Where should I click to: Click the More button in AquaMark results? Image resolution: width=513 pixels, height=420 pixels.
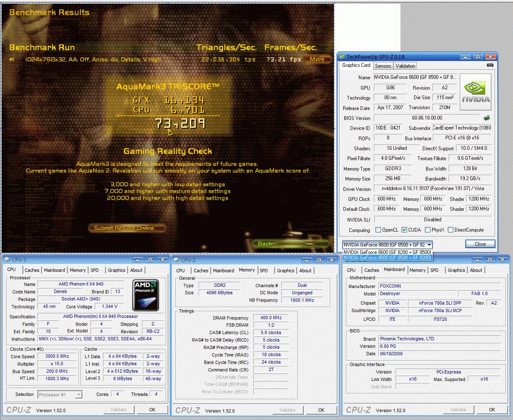(317, 59)
